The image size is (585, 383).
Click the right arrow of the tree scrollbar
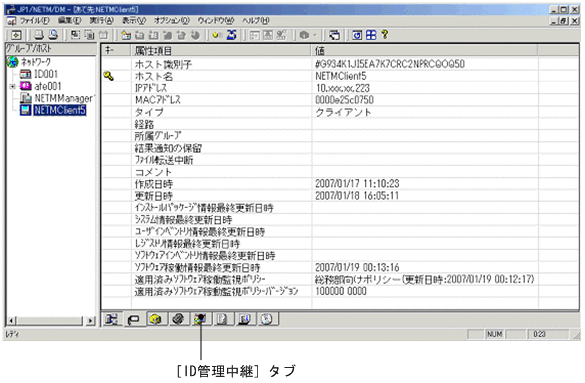[x=90, y=321]
